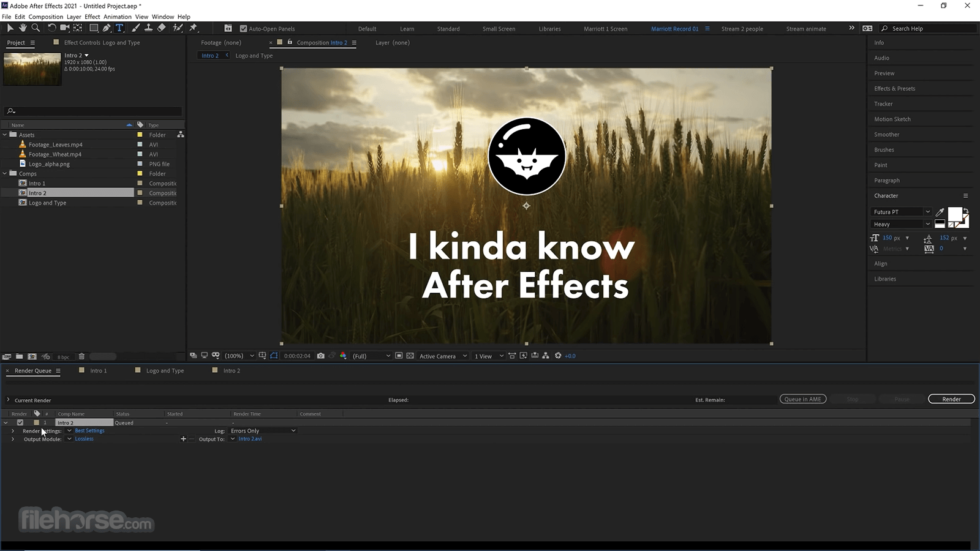This screenshot has width=980, height=551.
Task: Select the Pen tool
Action: tap(107, 28)
